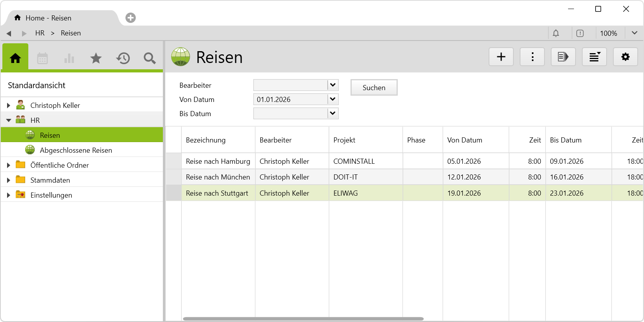644x322 pixels.
Task: Open the Von Datum date picker dropdown
Action: tap(333, 99)
